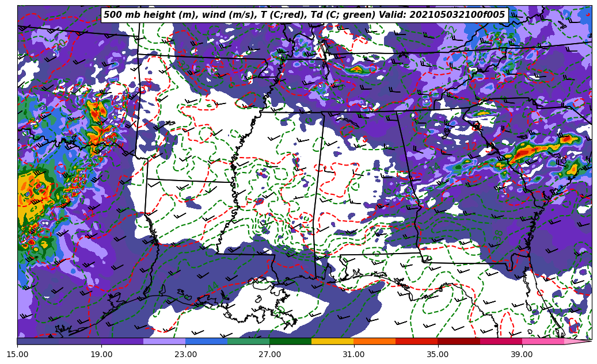Select the orange colorbar segment right of 31.00
This screenshot has width=597, height=364.
tap(374, 341)
